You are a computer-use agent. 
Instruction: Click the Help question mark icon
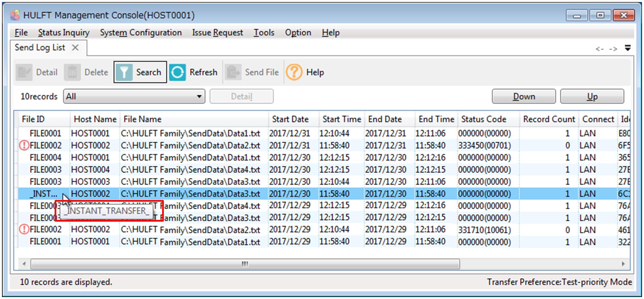point(294,72)
